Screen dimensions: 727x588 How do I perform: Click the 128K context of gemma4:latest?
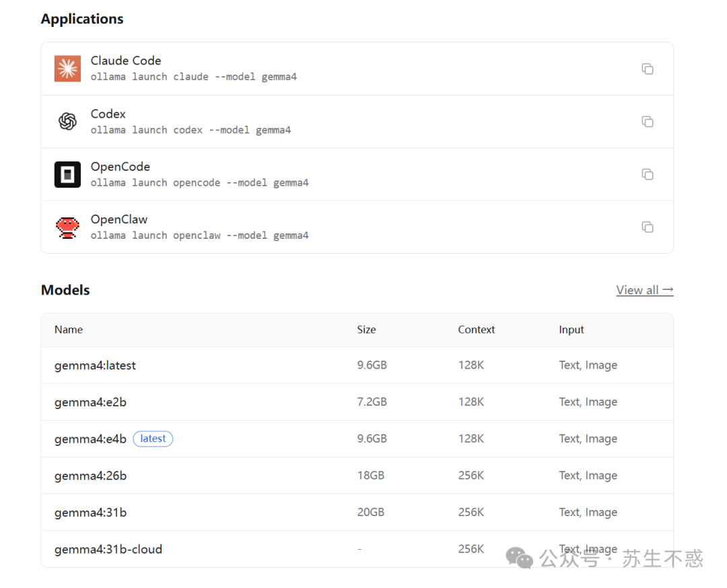pyautogui.click(x=471, y=365)
